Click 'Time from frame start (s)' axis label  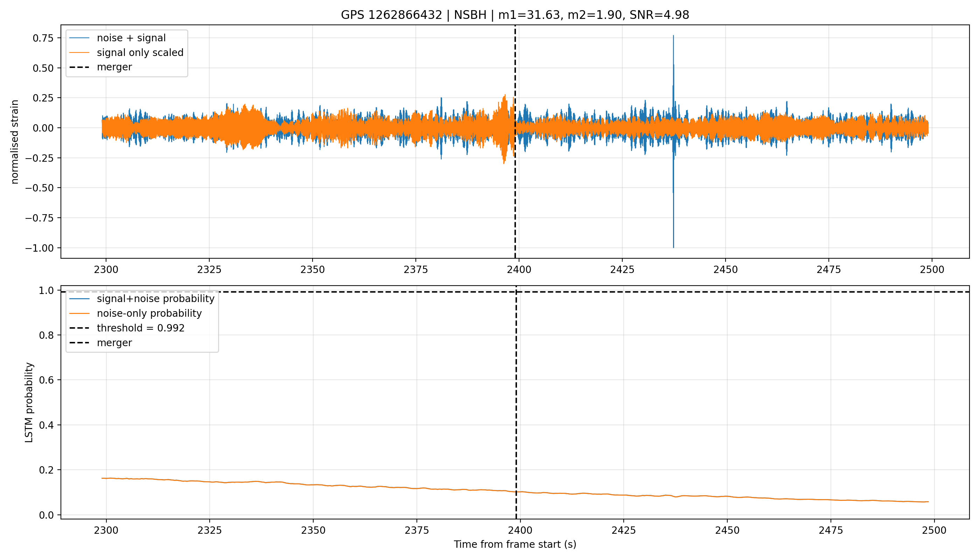pyautogui.click(x=514, y=544)
